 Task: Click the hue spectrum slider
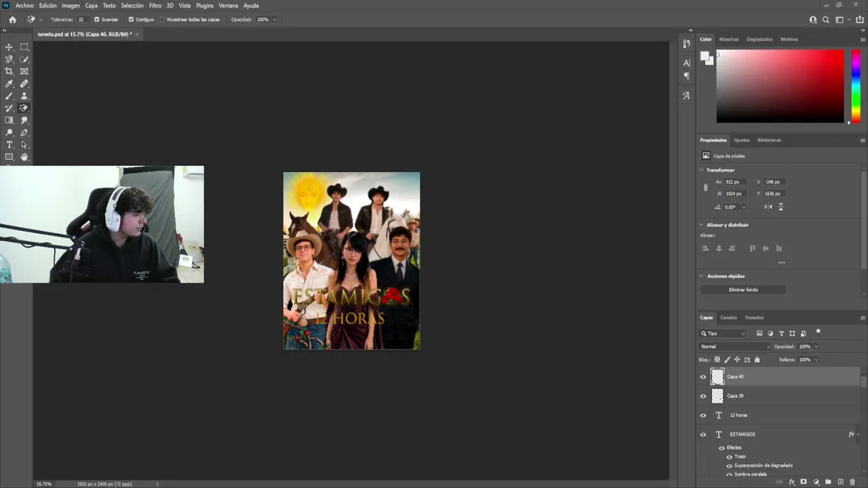tap(856, 86)
